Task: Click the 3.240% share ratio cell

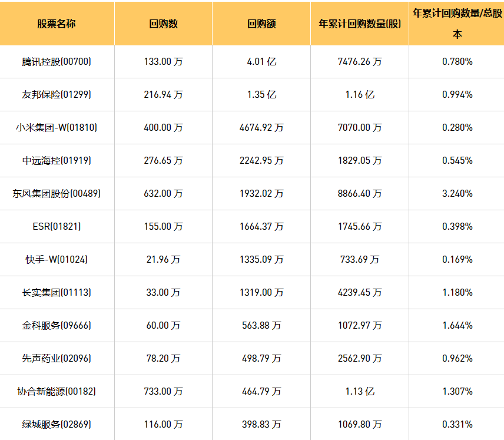Action: click(457, 194)
